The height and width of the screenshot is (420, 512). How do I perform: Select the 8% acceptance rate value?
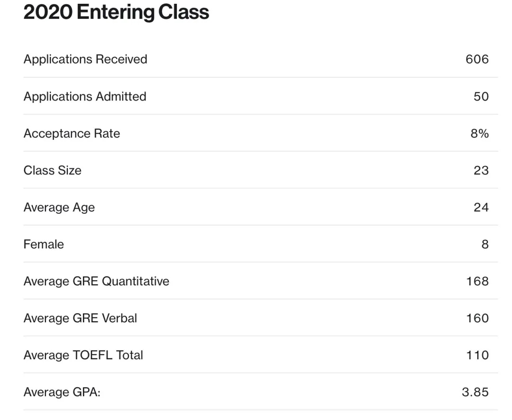tap(479, 133)
